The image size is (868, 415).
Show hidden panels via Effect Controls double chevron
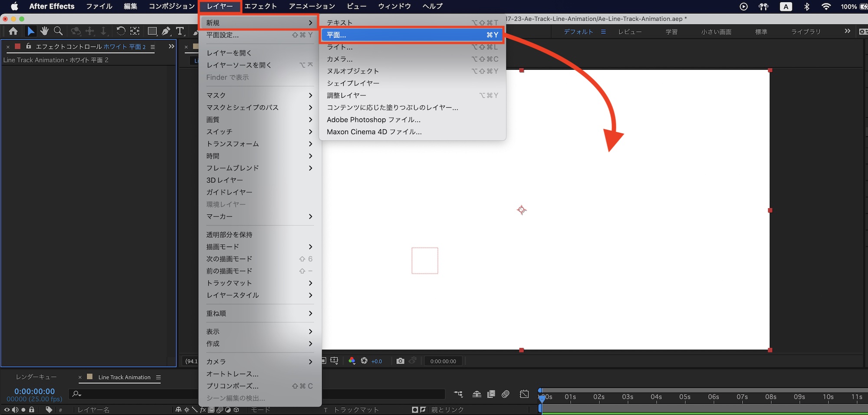coord(171,46)
